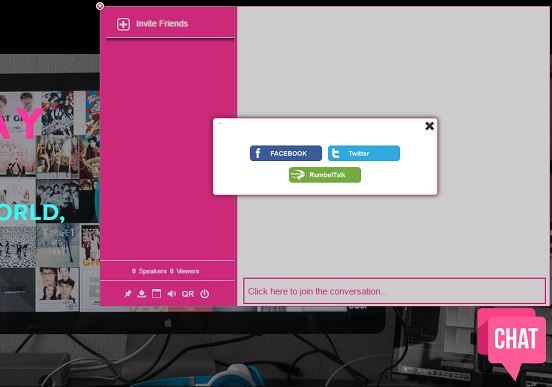Click the power logout icon
The height and width of the screenshot is (387, 552).
coord(205,293)
